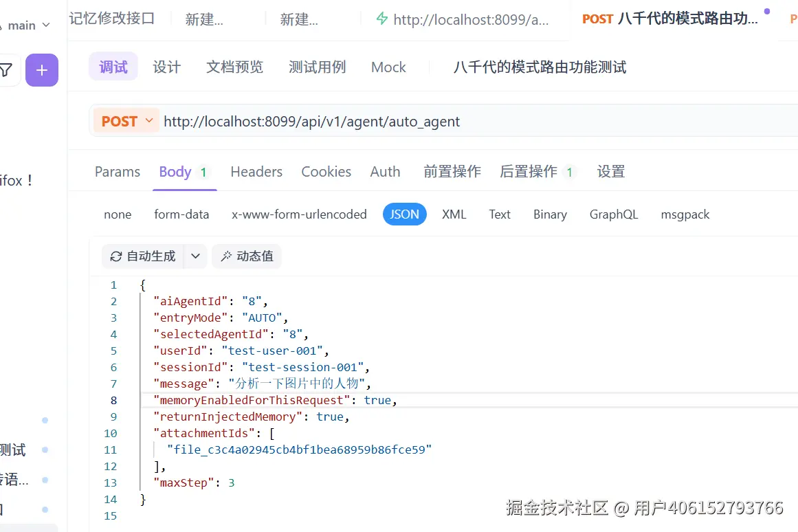Screen dimensions: 798x532
Task: Open the 测试用例 tab
Action: pyautogui.click(x=317, y=67)
